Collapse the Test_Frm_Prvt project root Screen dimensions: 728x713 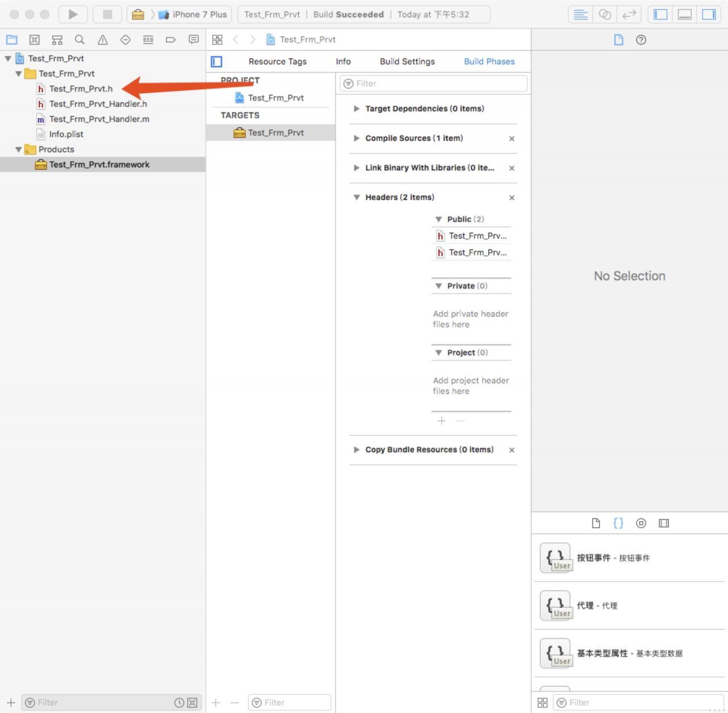[8, 59]
